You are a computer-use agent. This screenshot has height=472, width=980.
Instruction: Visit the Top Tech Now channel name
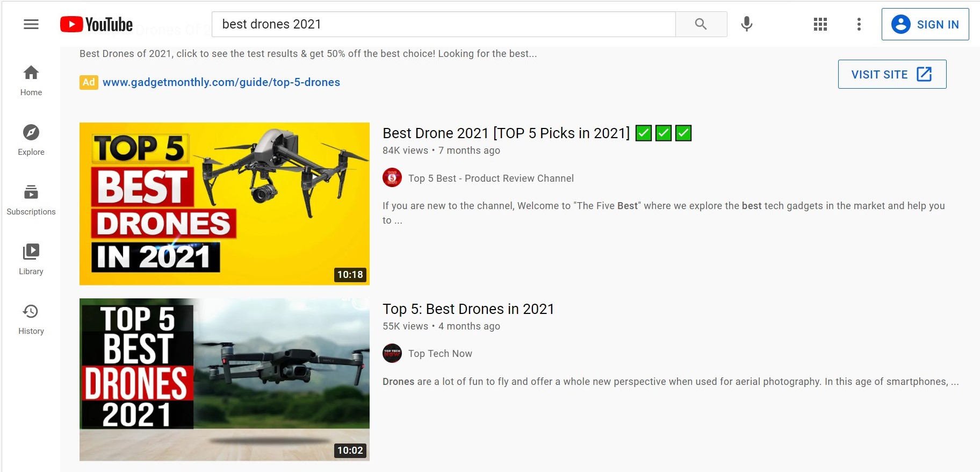pos(440,354)
